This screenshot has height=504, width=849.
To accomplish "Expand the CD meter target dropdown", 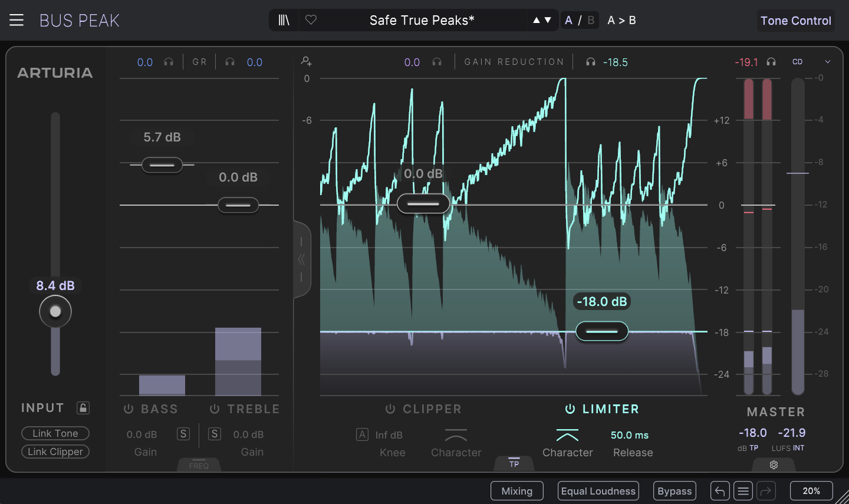I will point(827,62).
